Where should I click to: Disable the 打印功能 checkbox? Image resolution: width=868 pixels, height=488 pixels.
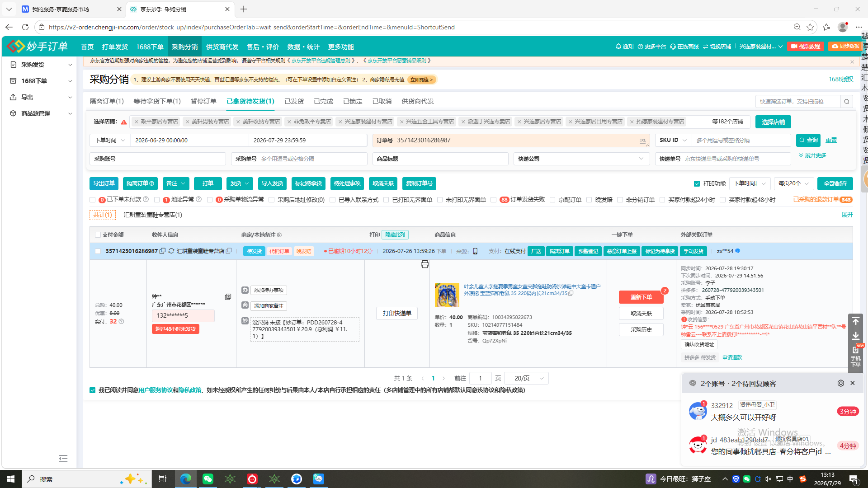pyautogui.click(x=697, y=183)
